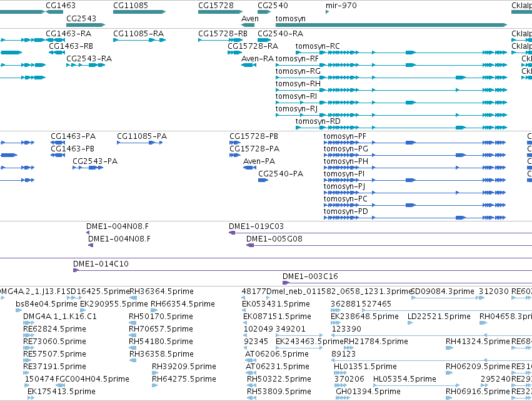532x401 pixels.
Task: Click the CG2540 gene label
Action: coord(273,6)
